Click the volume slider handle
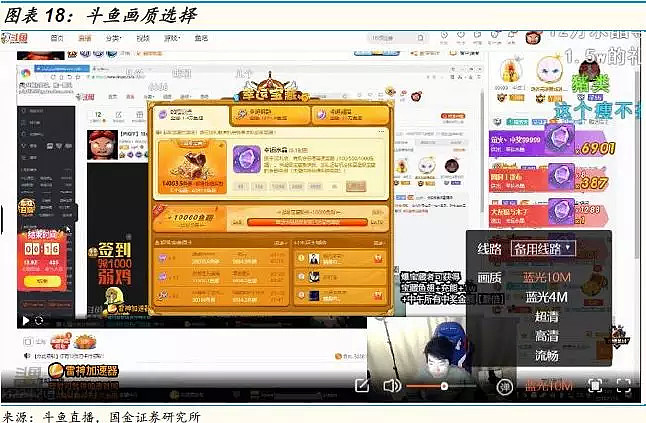The image size is (646, 423). click(x=444, y=386)
